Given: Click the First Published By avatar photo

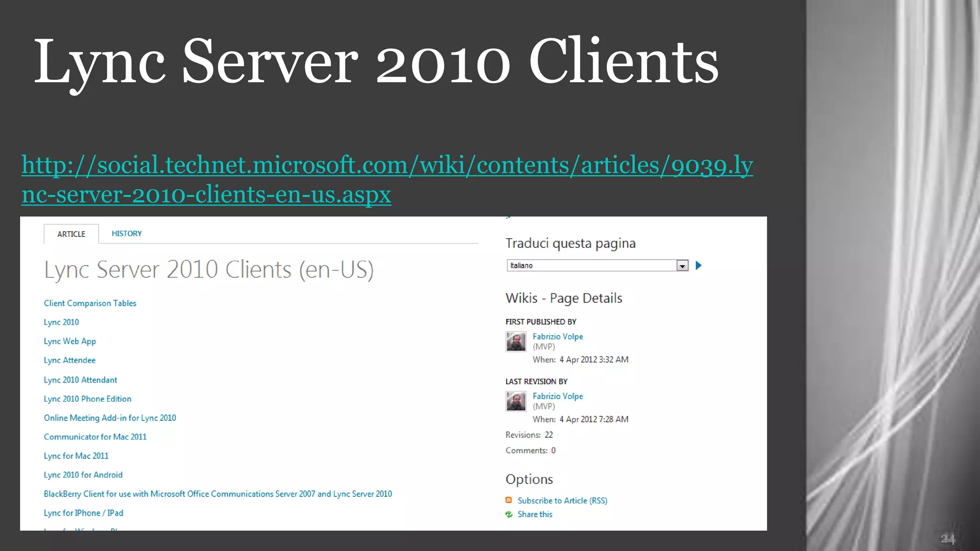Looking at the screenshot, I should point(516,342).
